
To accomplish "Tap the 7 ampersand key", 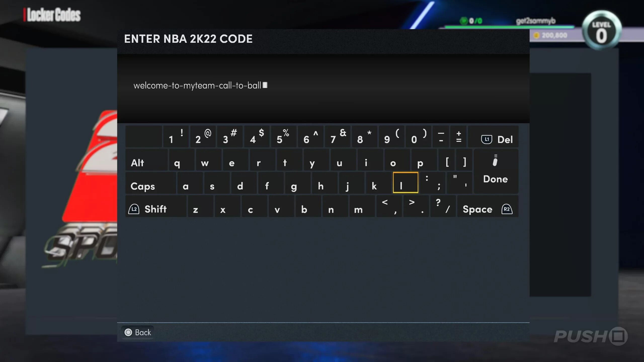I will [338, 137].
